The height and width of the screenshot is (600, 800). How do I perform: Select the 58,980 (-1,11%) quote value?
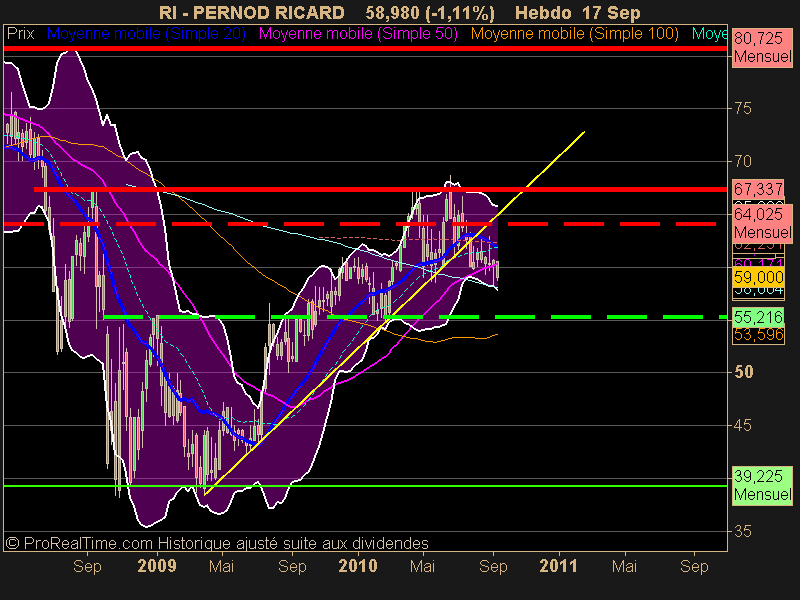click(x=430, y=12)
